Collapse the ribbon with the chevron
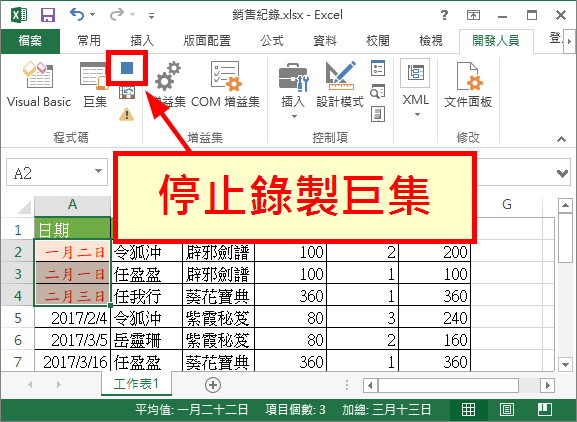 pyautogui.click(x=561, y=139)
